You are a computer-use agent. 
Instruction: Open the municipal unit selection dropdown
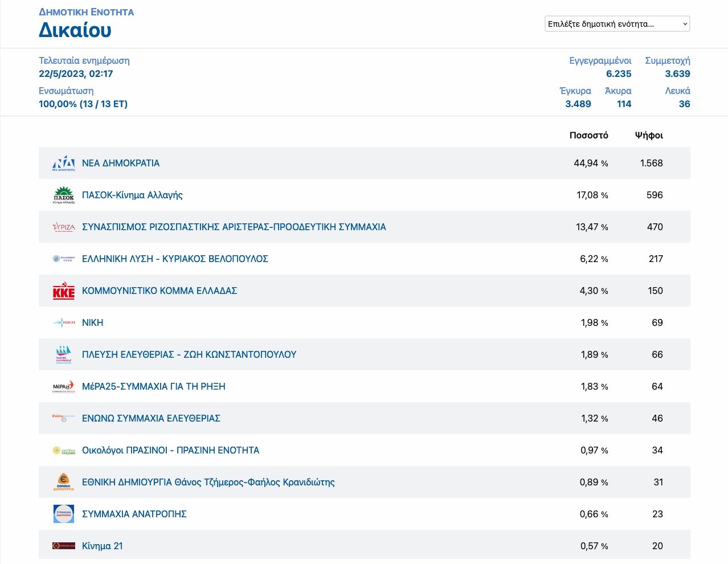(x=617, y=24)
